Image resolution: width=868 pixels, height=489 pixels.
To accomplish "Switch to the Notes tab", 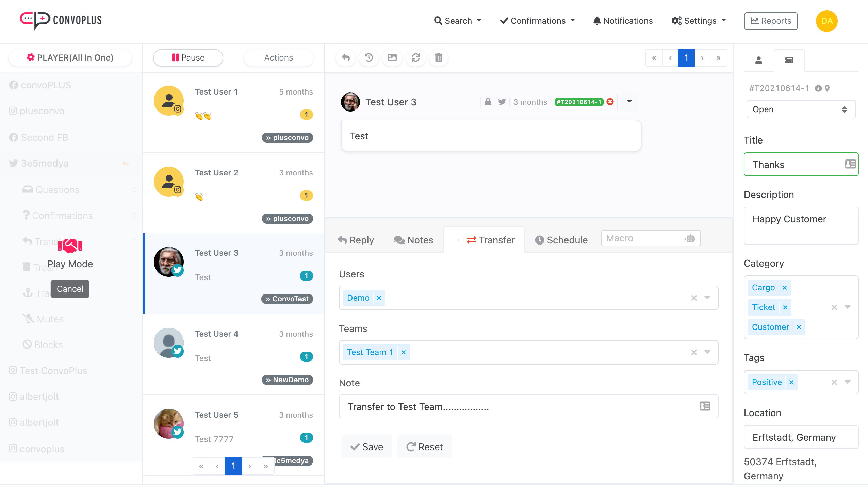I will (x=413, y=240).
